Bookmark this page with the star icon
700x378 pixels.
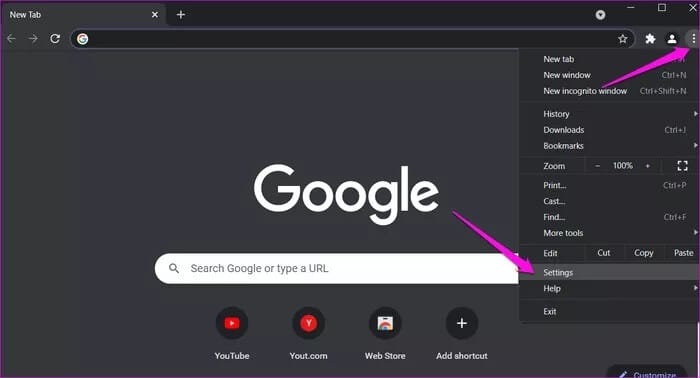click(x=623, y=39)
